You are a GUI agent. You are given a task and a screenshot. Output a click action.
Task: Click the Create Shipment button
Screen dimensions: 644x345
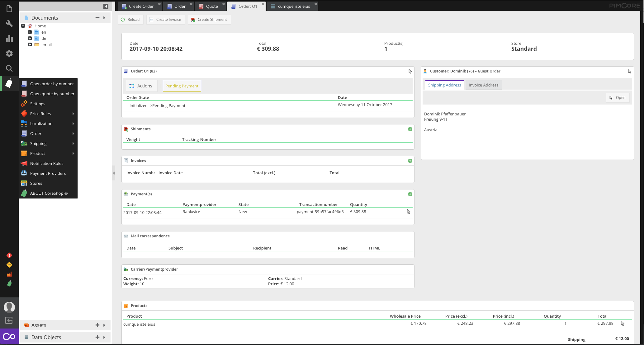(209, 20)
